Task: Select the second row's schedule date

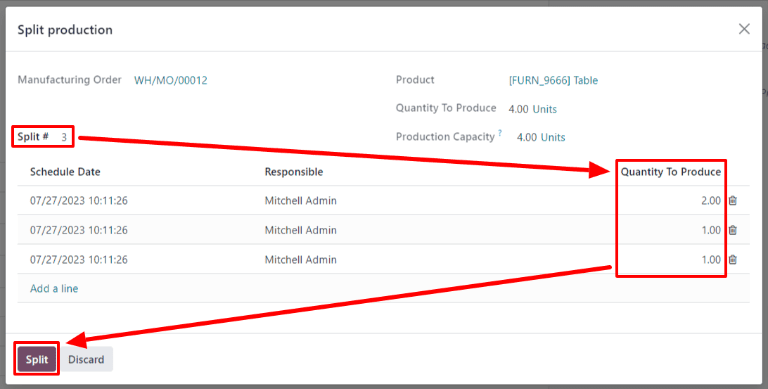Action: (x=79, y=230)
